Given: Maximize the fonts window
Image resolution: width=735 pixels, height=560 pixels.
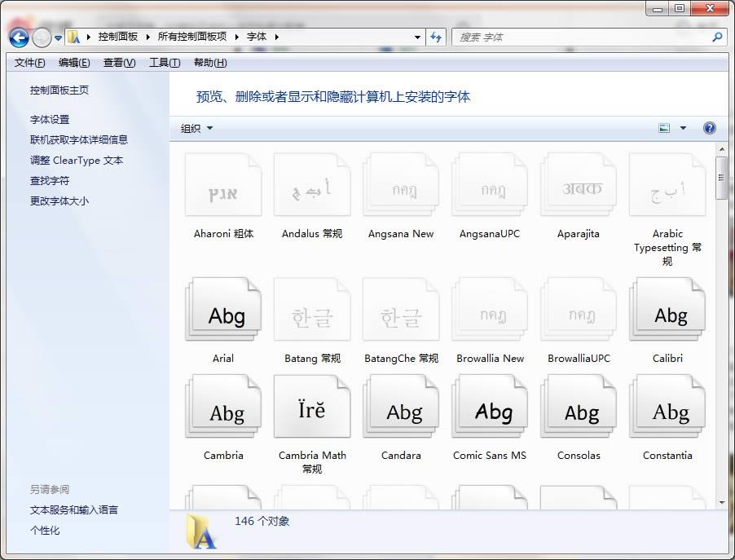Looking at the screenshot, I should [x=680, y=9].
